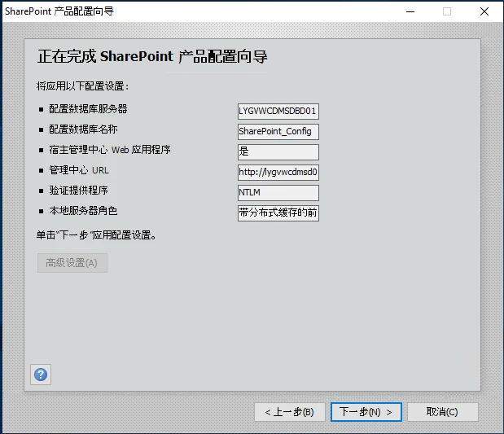
Task: Minimize the SharePoint wizard window
Action: pos(410,11)
